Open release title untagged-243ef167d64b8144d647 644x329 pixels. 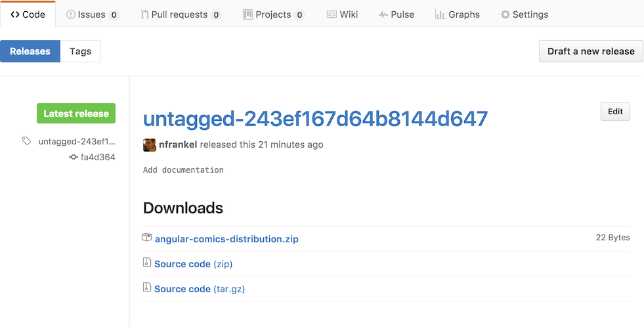[315, 118]
